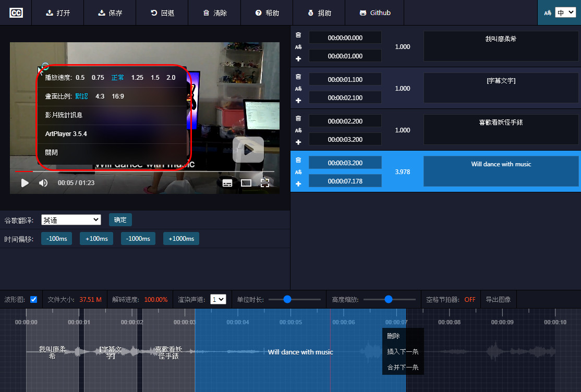581x392 pixels.
Task: Open the 渲染声道 channel dropdown
Action: click(x=218, y=299)
